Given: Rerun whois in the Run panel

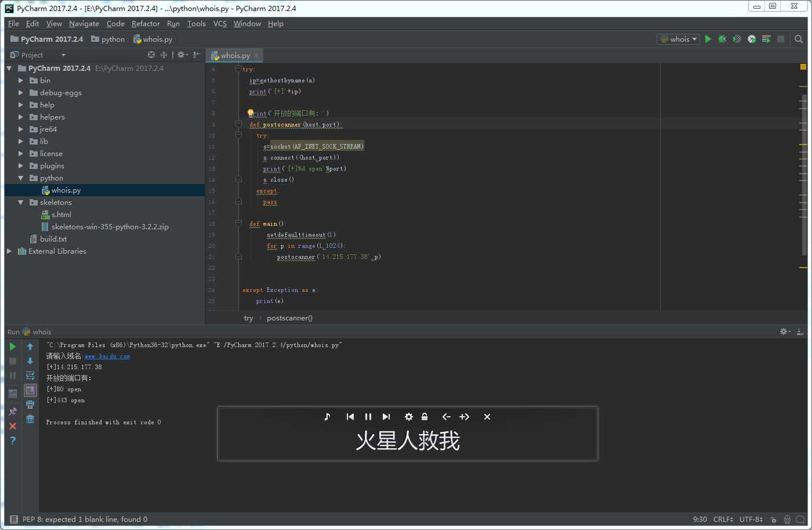Looking at the screenshot, I should (13, 347).
